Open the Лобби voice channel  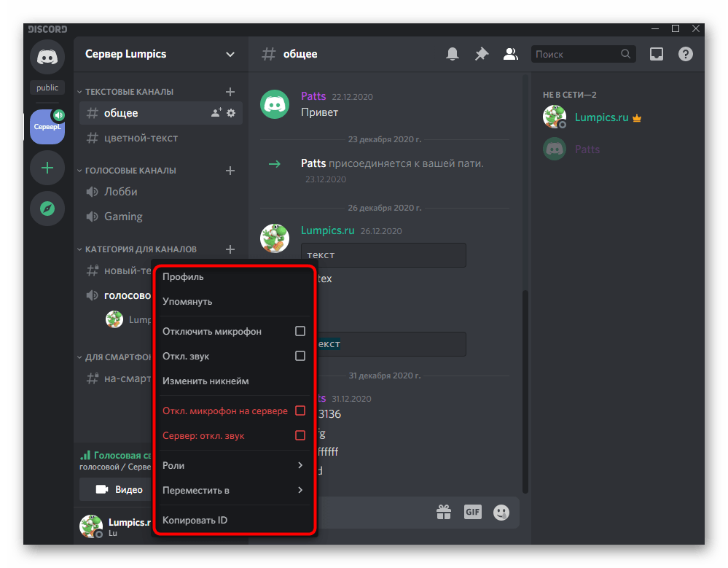pos(121,192)
